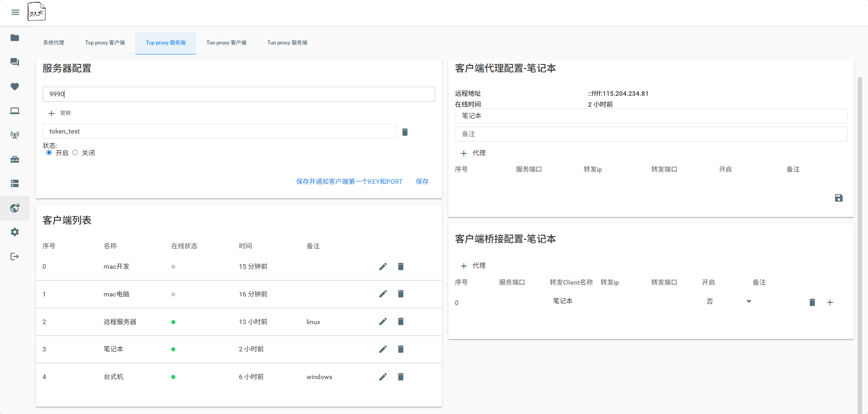Open the 开启 dropdown showing 否
This screenshot has width=868, height=414.
[x=729, y=301]
